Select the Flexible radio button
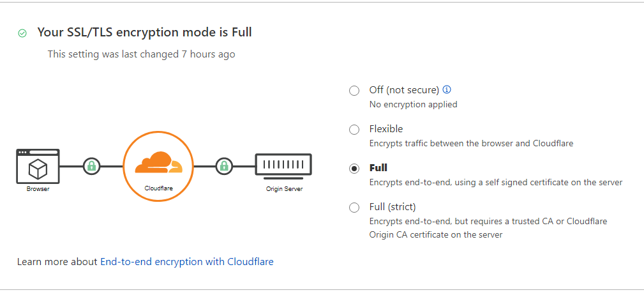This screenshot has width=644, height=297. (x=354, y=130)
